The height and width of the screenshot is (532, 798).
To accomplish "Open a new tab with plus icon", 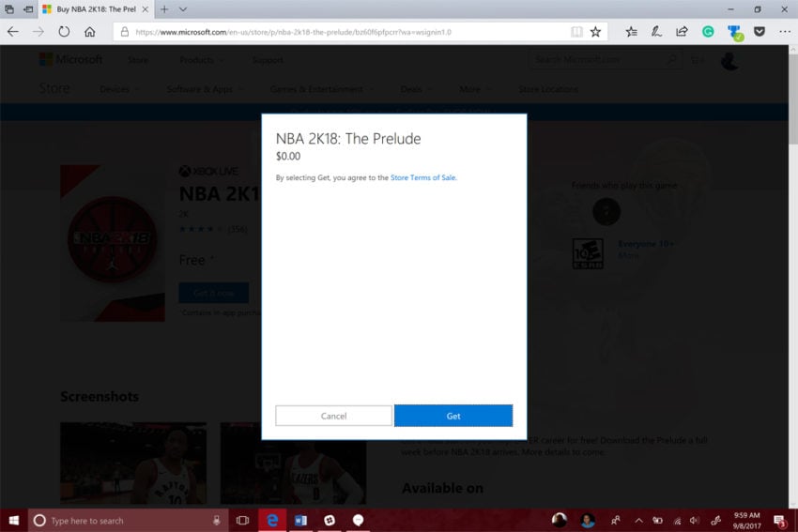I will (164, 9).
